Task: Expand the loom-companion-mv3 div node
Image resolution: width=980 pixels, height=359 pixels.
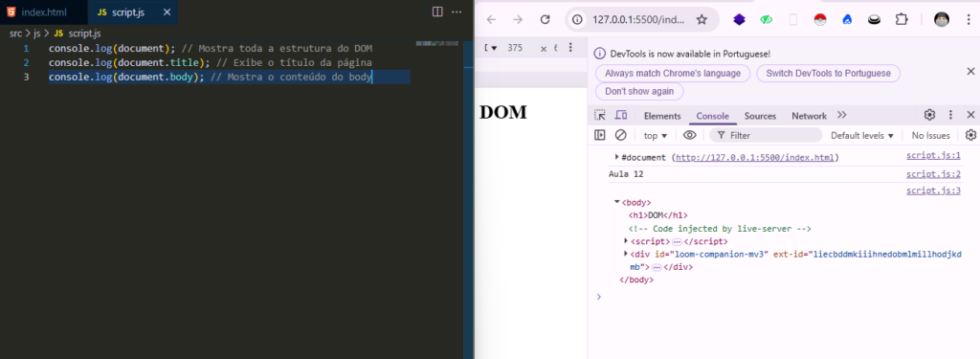Action: coord(626,254)
